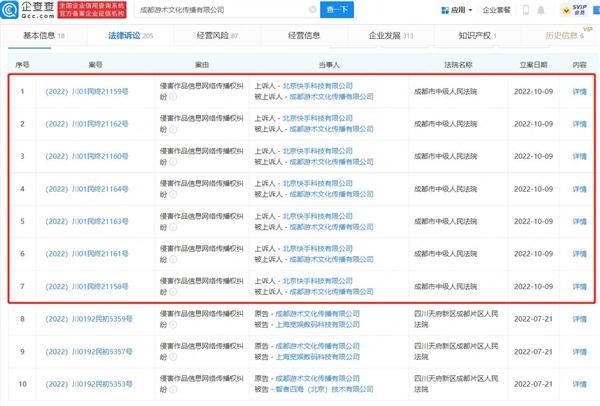Open the notification bell icon

pyautogui.click(x=541, y=10)
